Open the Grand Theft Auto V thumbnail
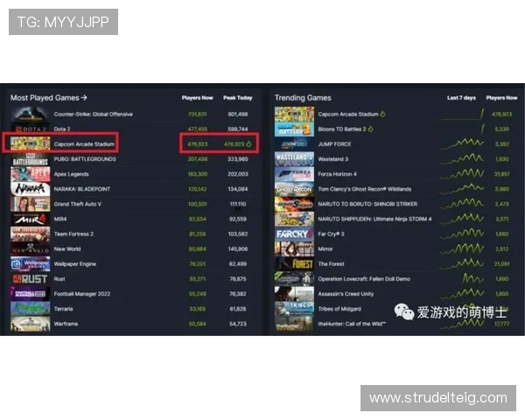The width and height of the screenshot is (525, 420). [30, 204]
